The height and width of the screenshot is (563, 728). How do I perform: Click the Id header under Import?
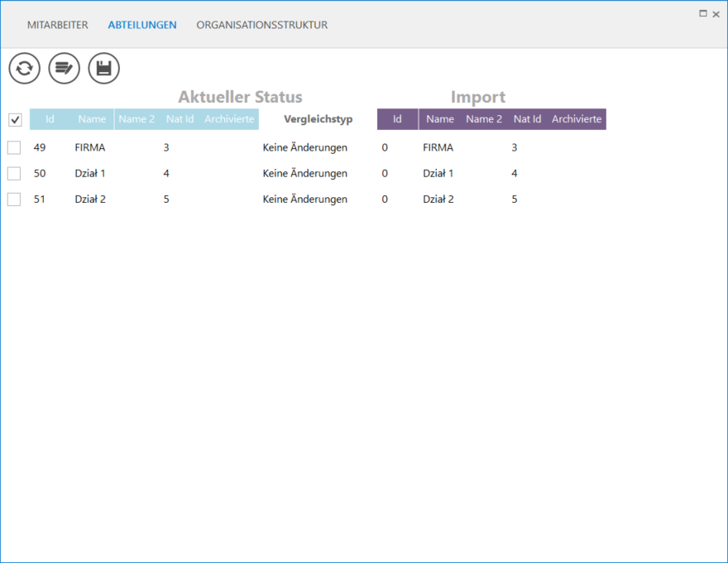[397, 119]
